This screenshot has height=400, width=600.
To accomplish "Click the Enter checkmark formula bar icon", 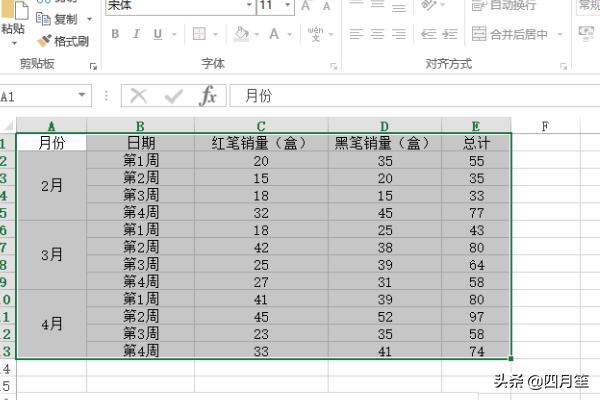I will [x=174, y=96].
